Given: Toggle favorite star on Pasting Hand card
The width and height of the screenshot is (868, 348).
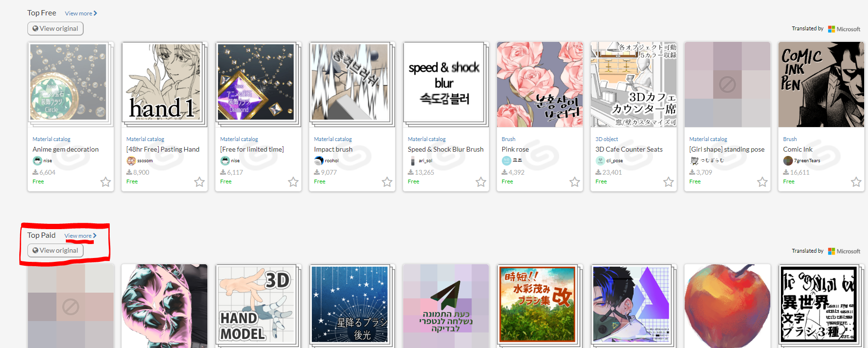Looking at the screenshot, I should pyautogui.click(x=199, y=182).
